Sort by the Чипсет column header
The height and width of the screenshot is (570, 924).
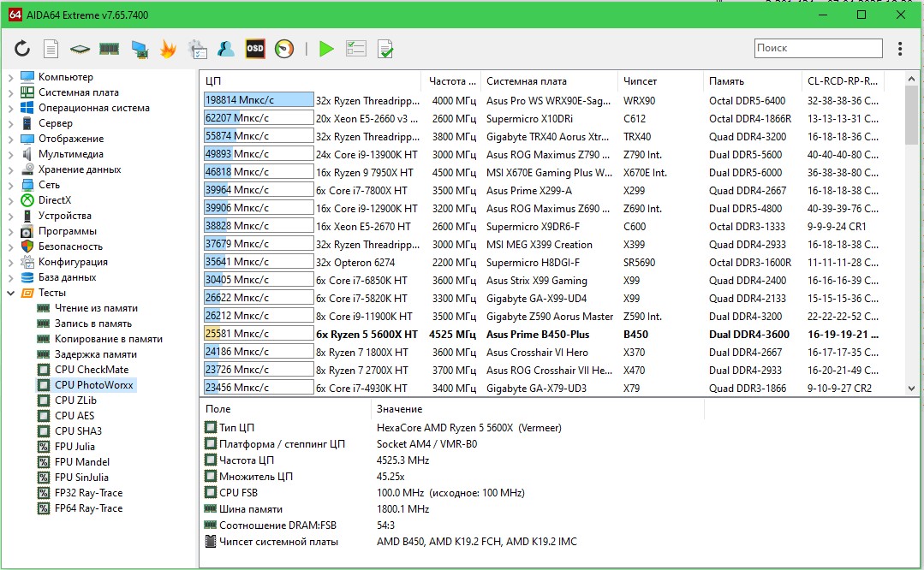(660, 81)
